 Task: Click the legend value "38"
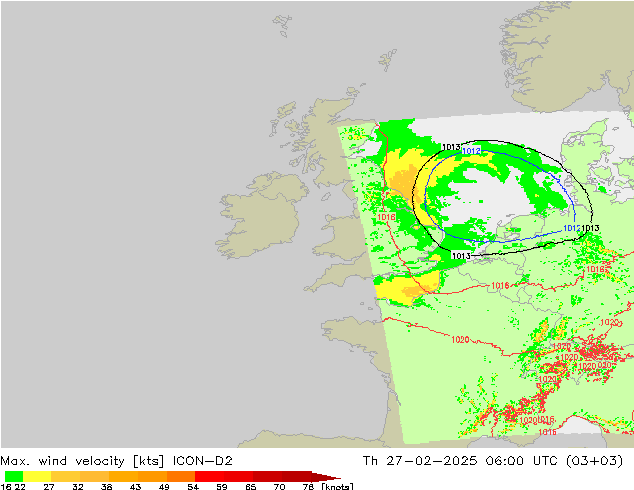coord(106,486)
